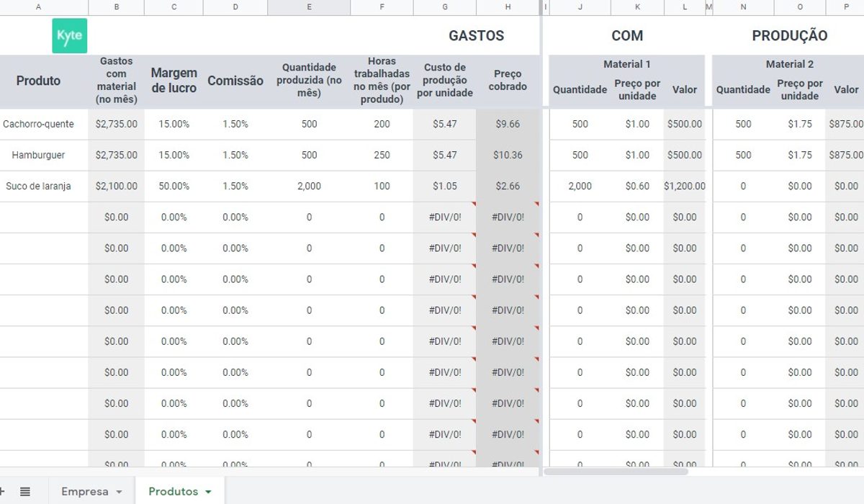Select column A header

click(39, 7)
